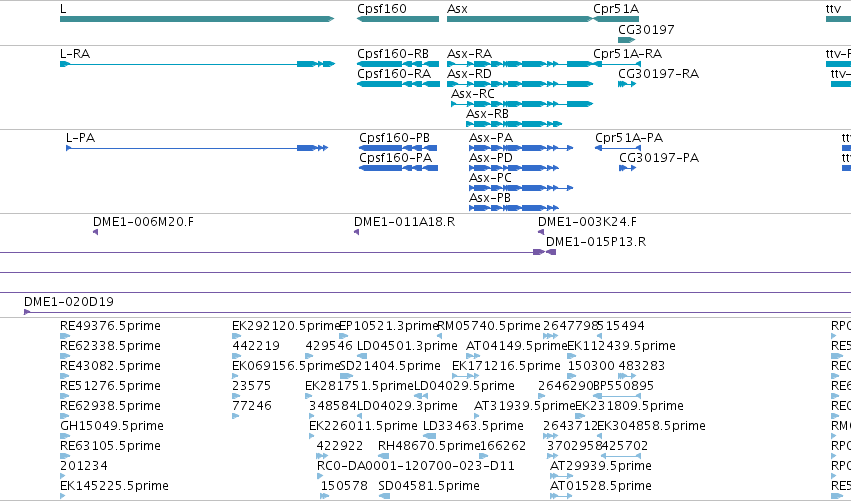The width and height of the screenshot is (851, 501).
Task: Click the 429546 EST label
Action: coord(329,346)
